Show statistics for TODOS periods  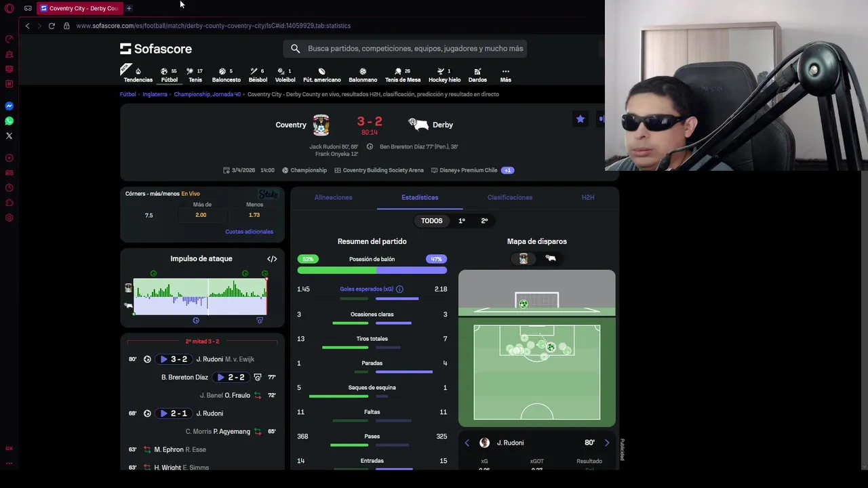point(431,221)
